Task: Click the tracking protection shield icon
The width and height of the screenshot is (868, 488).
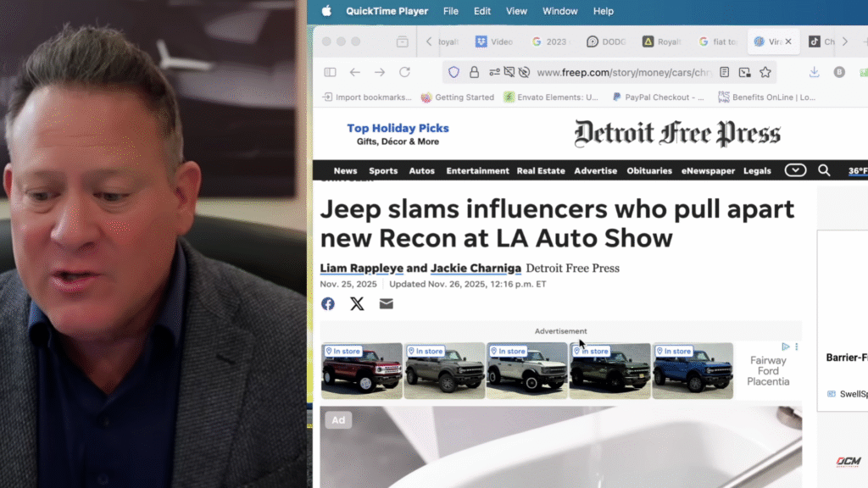Action: [454, 73]
